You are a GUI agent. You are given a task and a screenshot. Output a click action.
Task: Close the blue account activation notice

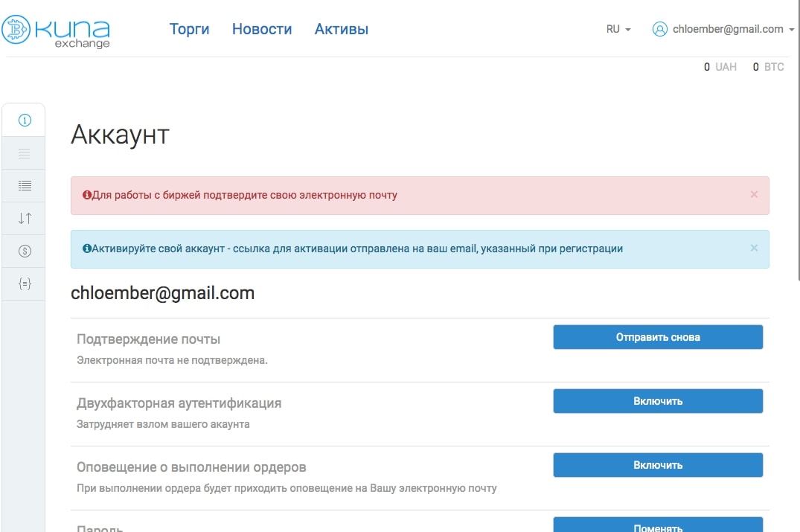click(x=754, y=248)
